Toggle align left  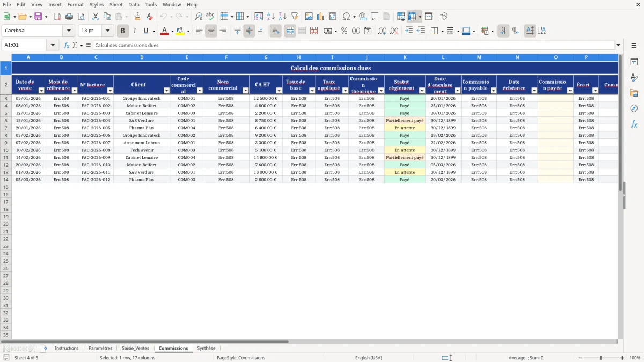pyautogui.click(x=199, y=31)
